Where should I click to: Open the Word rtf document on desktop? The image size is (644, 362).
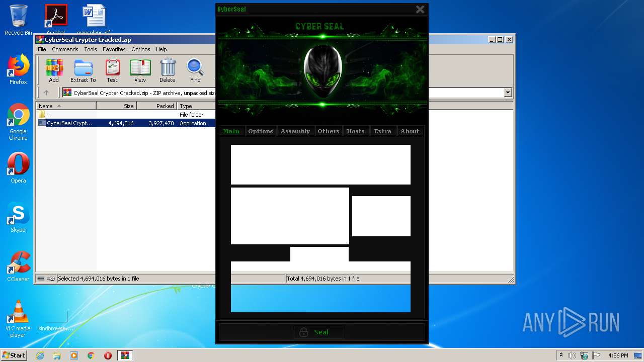point(94,19)
